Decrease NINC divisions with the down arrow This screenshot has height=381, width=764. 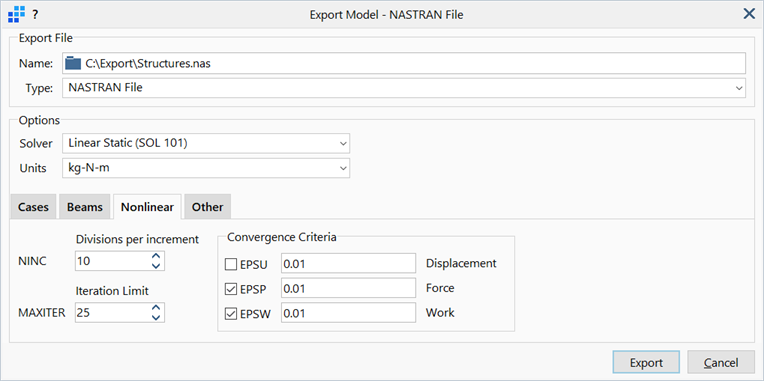coord(156,266)
